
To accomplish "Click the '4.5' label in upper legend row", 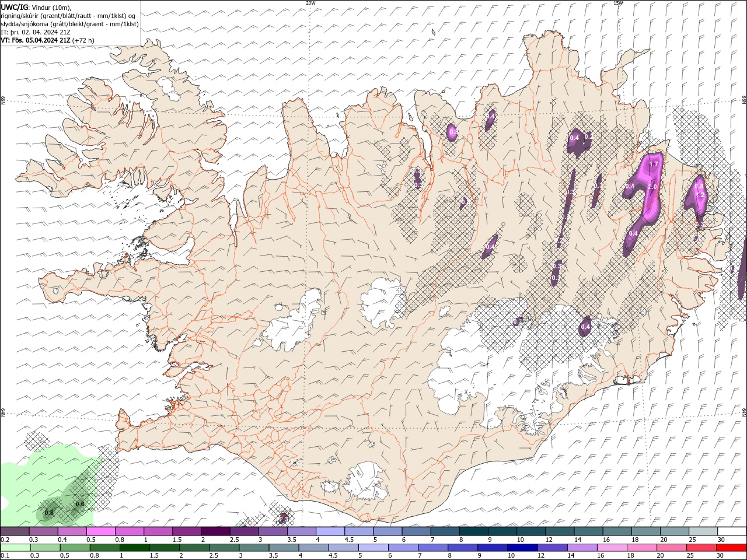I will pos(349,540).
